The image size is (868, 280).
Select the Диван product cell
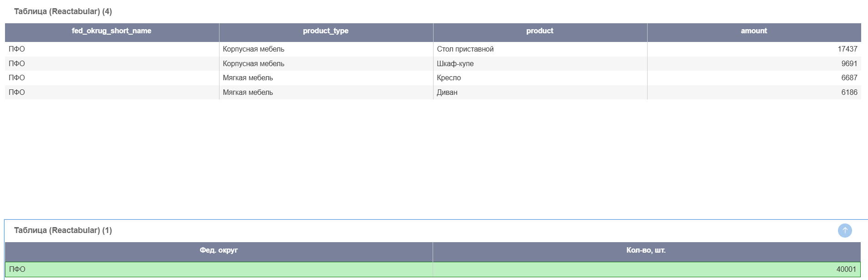pyautogui.click(x=447, y=93)
